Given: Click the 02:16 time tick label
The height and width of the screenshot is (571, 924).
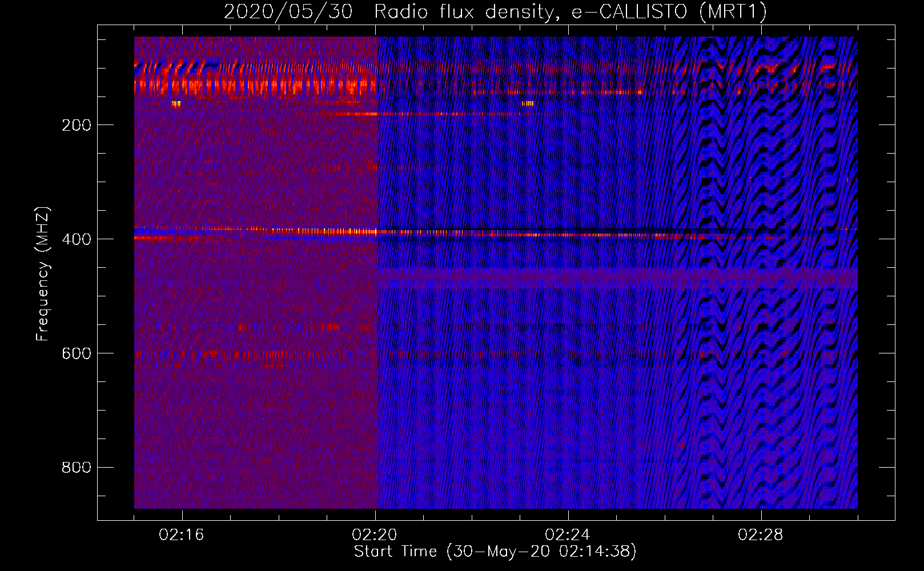Looking at the screenshot, I should tap(182, 535).
